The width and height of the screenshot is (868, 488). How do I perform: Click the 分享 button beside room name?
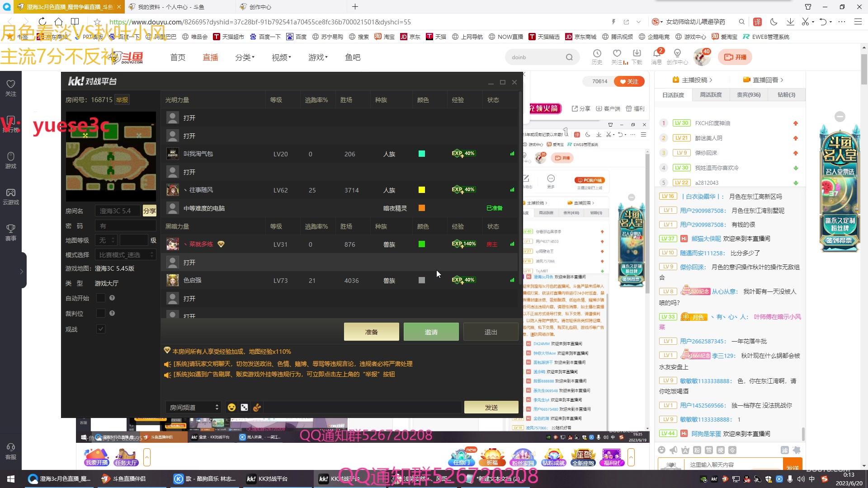(x=149, y=211)
